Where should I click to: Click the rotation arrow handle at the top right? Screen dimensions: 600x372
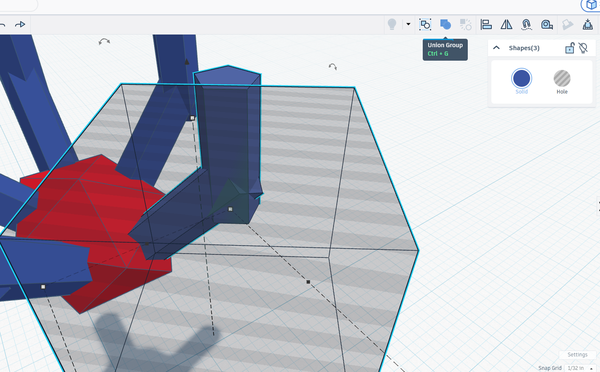pos(333,67)
